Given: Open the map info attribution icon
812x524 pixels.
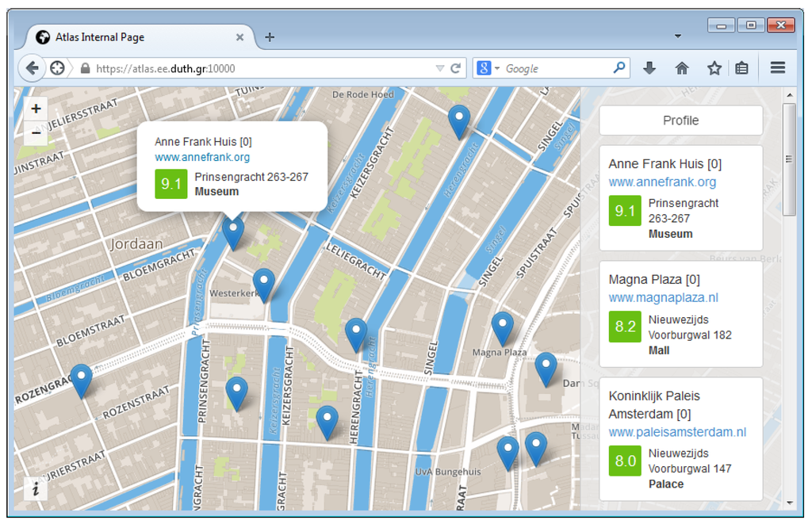Looking at the screenshot, I should pos(36,489).
